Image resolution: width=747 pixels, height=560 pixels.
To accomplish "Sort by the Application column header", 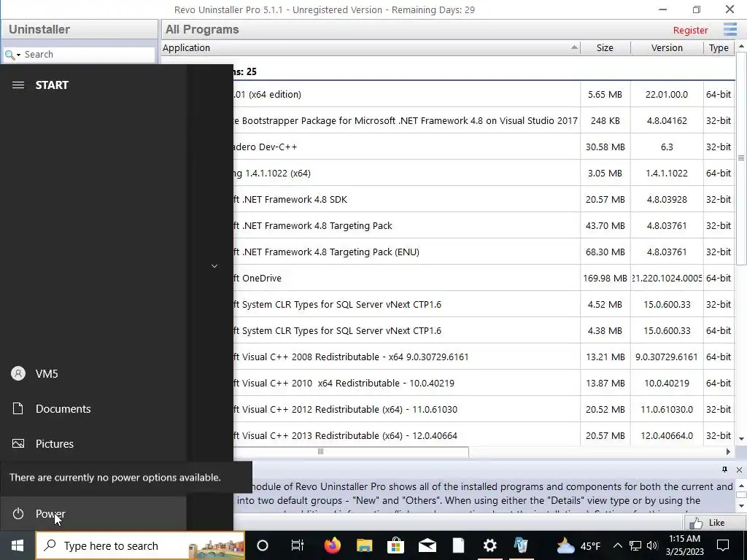I will (371, 47).
